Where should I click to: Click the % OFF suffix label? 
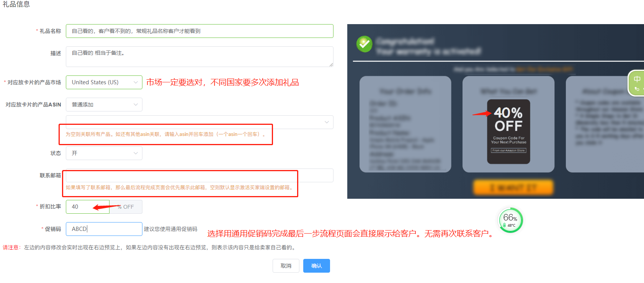126,207
